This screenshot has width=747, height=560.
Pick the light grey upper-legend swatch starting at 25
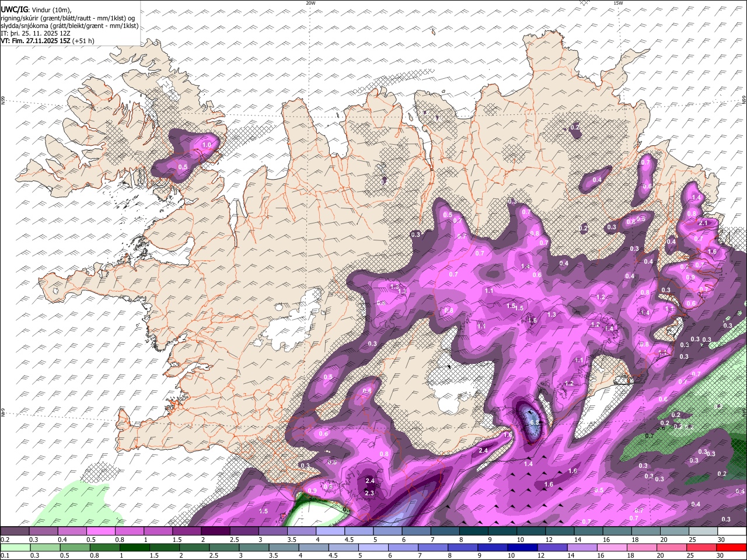point(703,531)
